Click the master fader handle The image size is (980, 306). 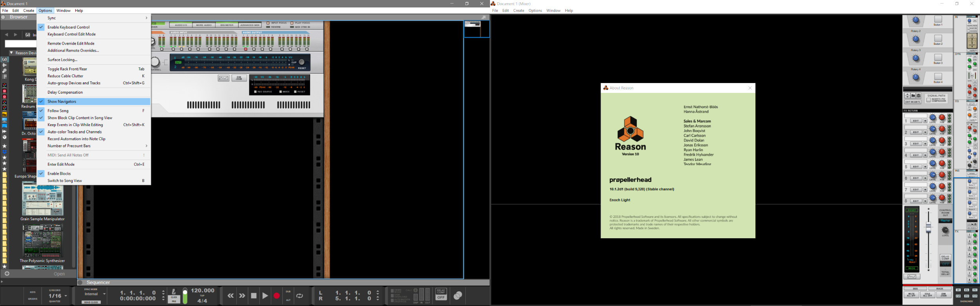click(928, 228)
